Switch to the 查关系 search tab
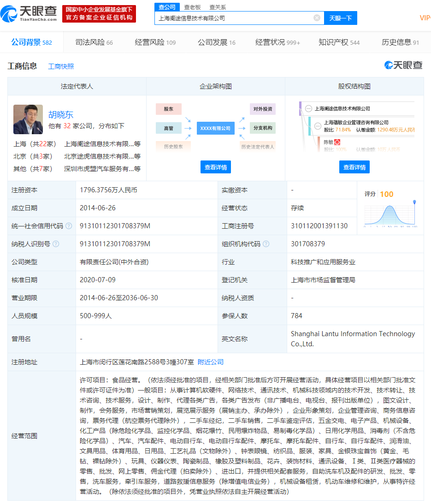 tap(218, 7)
